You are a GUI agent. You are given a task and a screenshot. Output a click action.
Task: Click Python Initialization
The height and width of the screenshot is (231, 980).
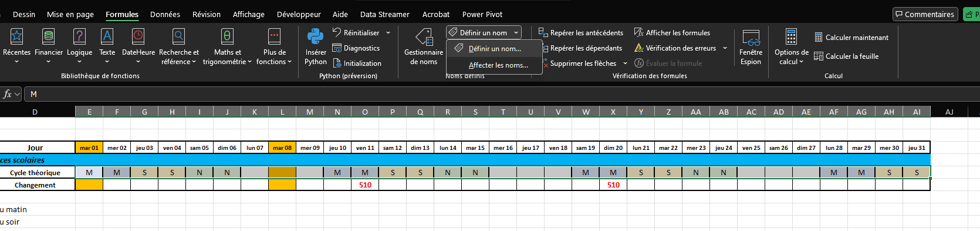tap(357, 63)
